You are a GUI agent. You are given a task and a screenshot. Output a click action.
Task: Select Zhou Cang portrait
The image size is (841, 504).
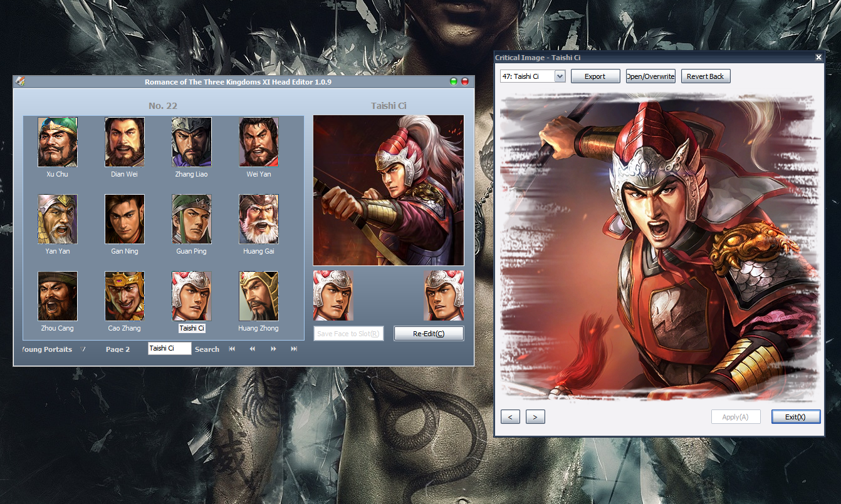(x=58, y=296)
